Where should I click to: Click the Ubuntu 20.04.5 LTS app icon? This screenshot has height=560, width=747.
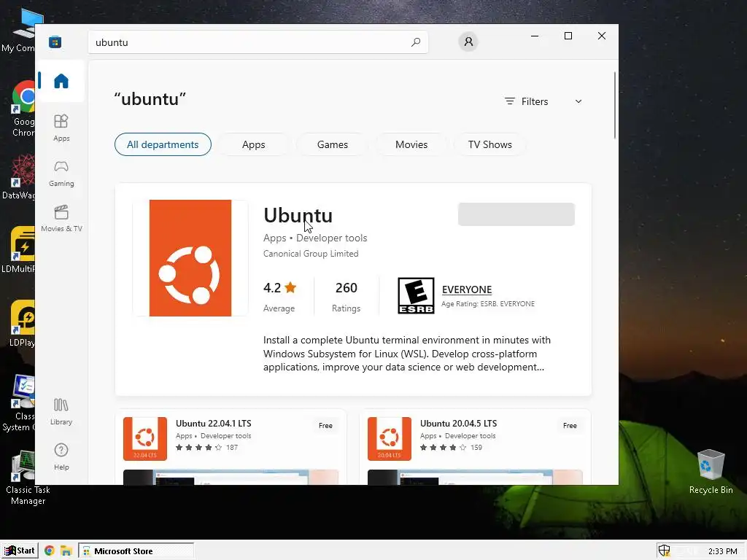pos(390,438)
